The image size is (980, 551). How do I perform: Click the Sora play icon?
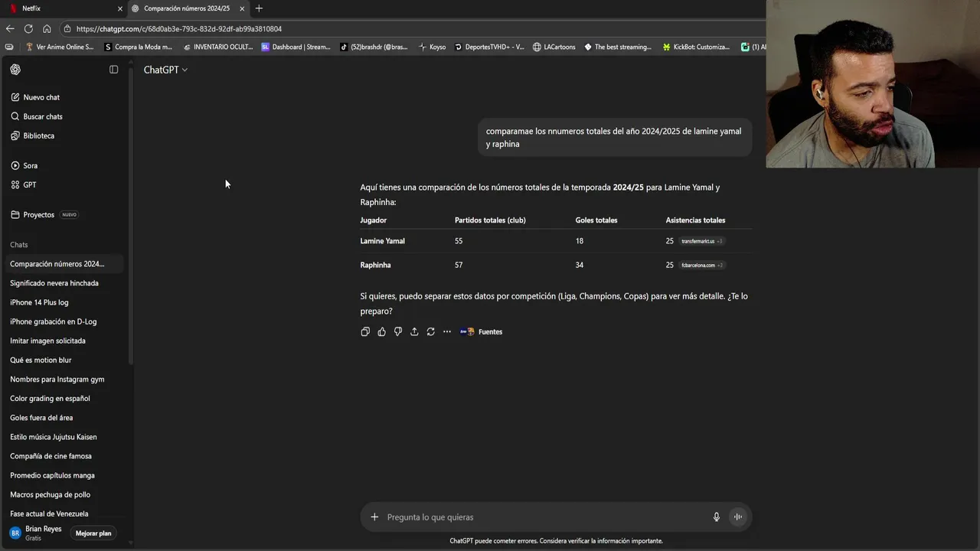tap(15, 165)
